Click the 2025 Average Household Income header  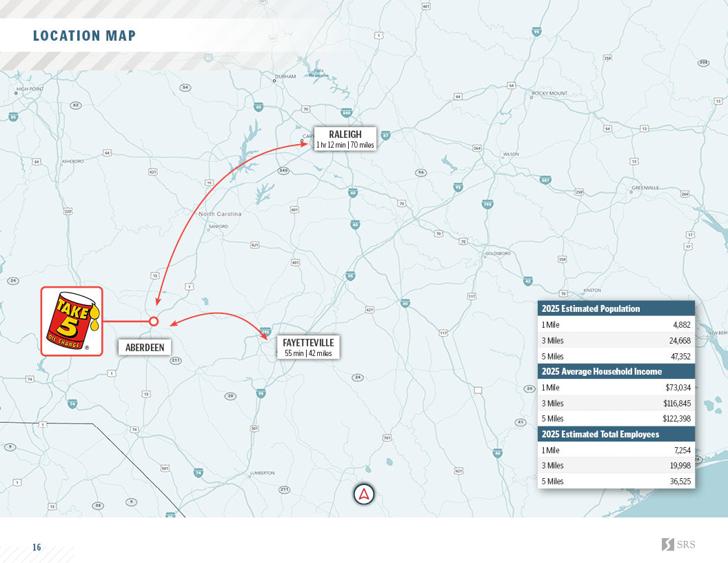click(x=616, y=371)
